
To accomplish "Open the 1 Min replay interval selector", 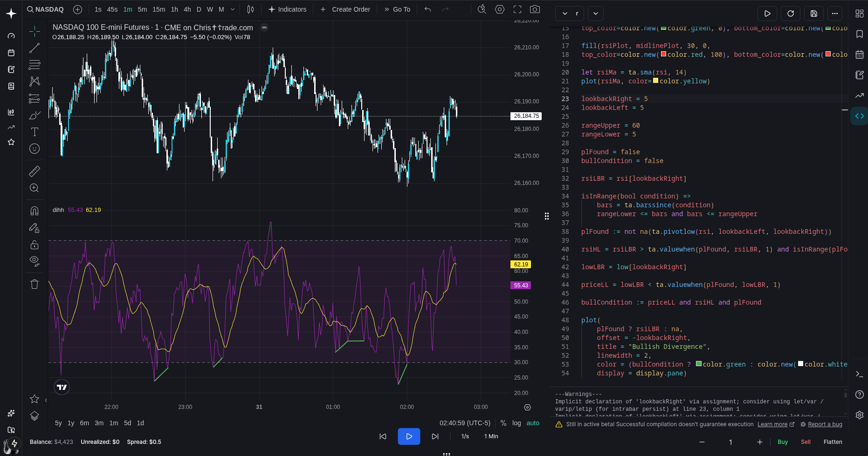I will pos(491,436).
